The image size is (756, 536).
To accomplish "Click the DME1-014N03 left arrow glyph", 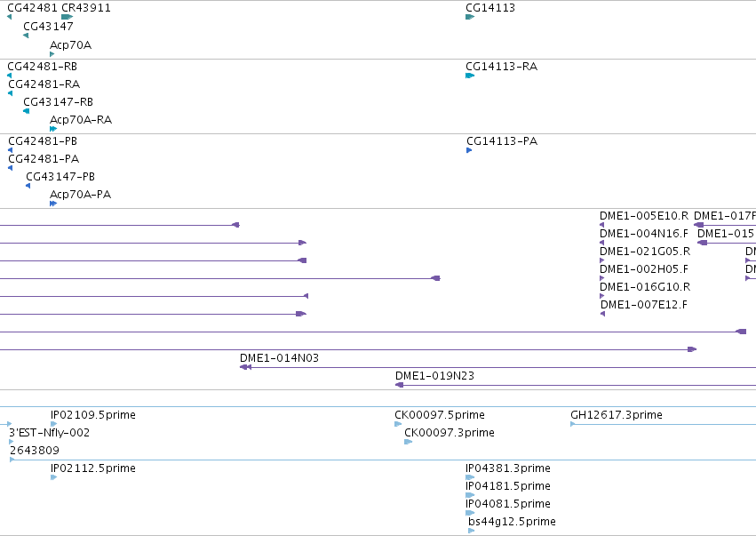I will coord(245,368).
